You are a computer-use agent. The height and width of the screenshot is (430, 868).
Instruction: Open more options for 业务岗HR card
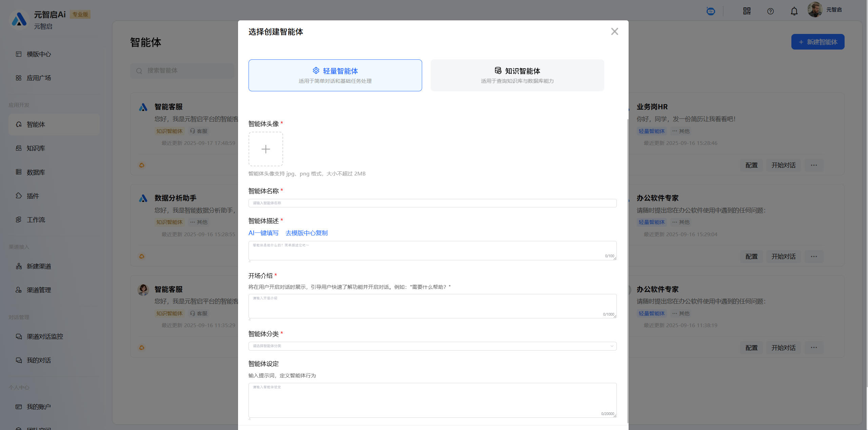click(814, 165)
